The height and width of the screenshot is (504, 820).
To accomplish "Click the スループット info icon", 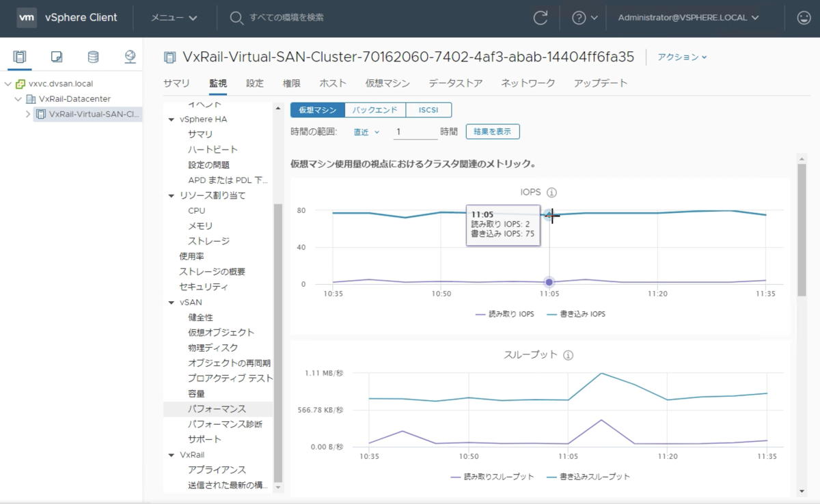I will (x=569, y=355).
